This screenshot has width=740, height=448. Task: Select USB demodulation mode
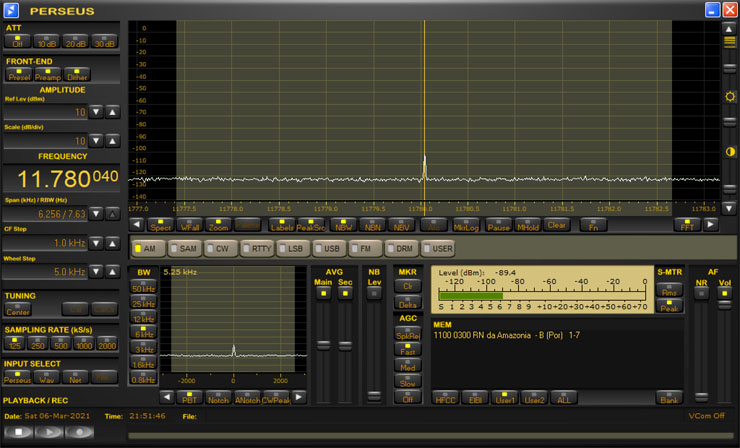[x=329, y=248]
